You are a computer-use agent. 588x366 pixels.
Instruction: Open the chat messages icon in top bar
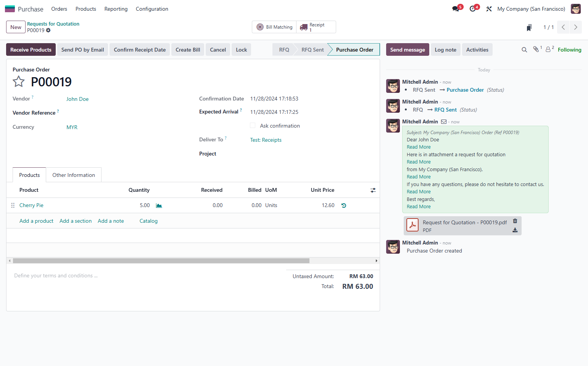(456, 8)
